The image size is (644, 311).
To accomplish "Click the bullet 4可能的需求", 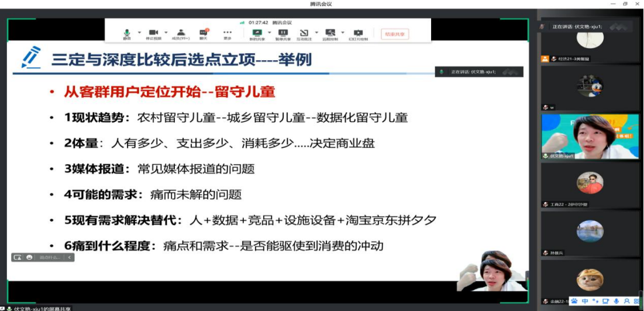I will (100, 195).
